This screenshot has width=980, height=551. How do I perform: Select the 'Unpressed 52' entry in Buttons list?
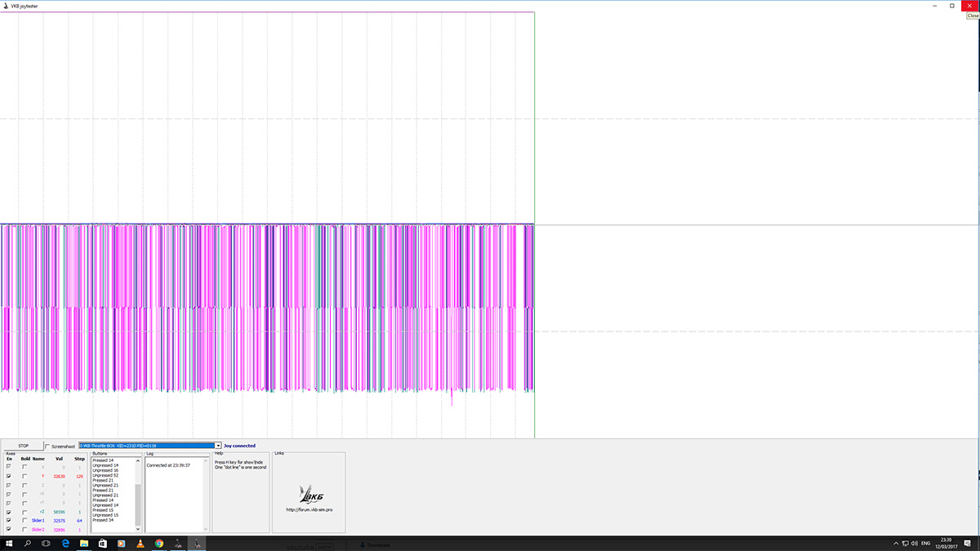(x=105, y=475)
